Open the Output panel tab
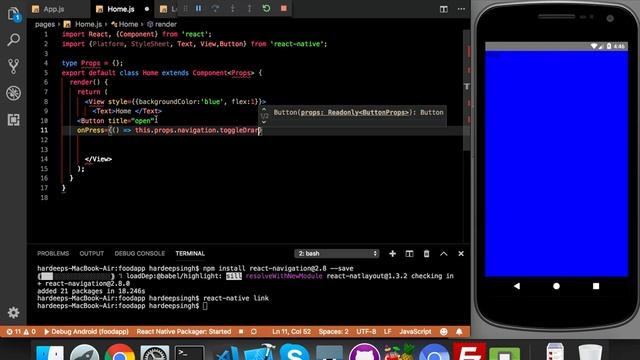 [91, 253]
